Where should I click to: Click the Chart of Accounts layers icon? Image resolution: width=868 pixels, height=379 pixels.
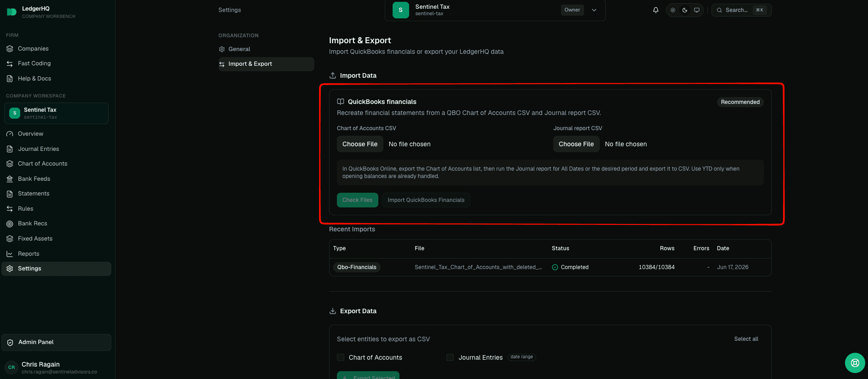point(10,164)
